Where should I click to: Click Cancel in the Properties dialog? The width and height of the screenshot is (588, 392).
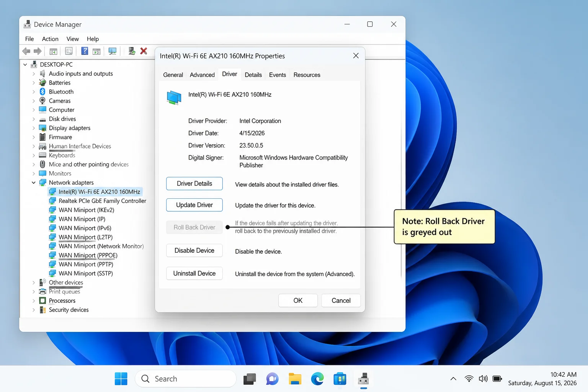(341, 301)
